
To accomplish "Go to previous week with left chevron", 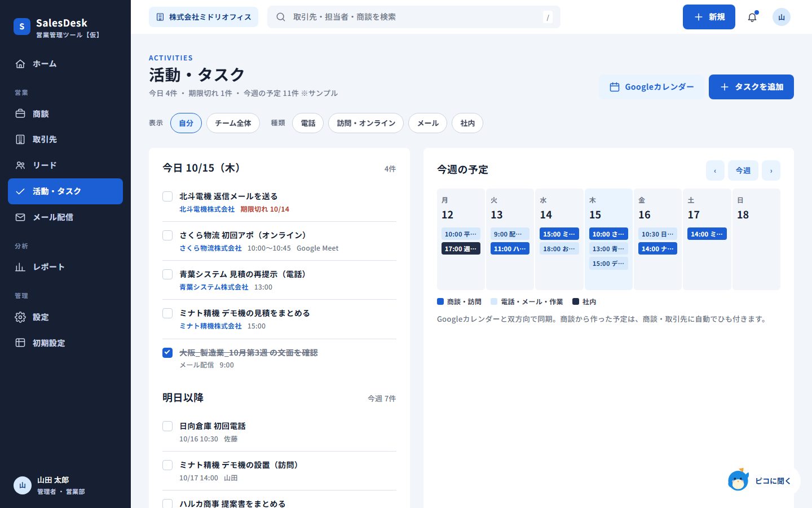I will (x=715, y=170).
